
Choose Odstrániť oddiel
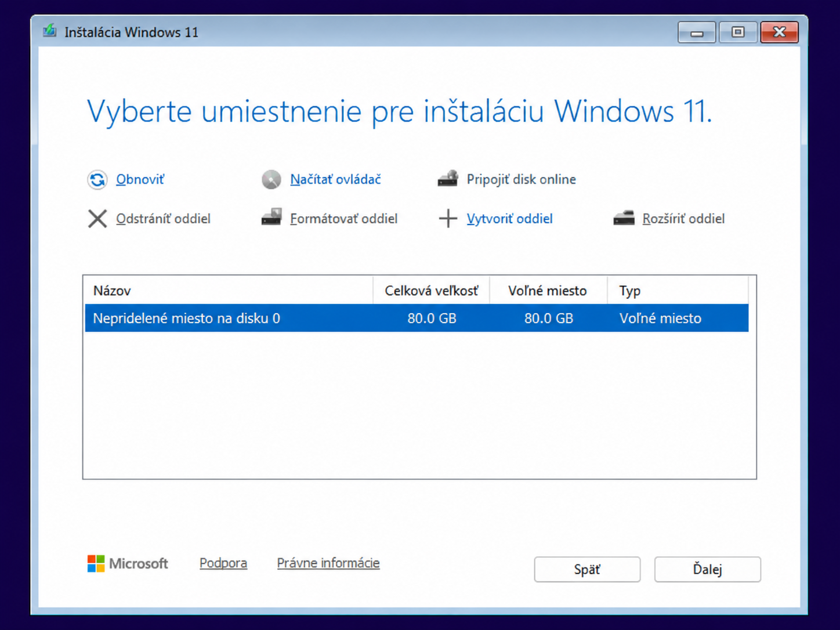(163, 219)
